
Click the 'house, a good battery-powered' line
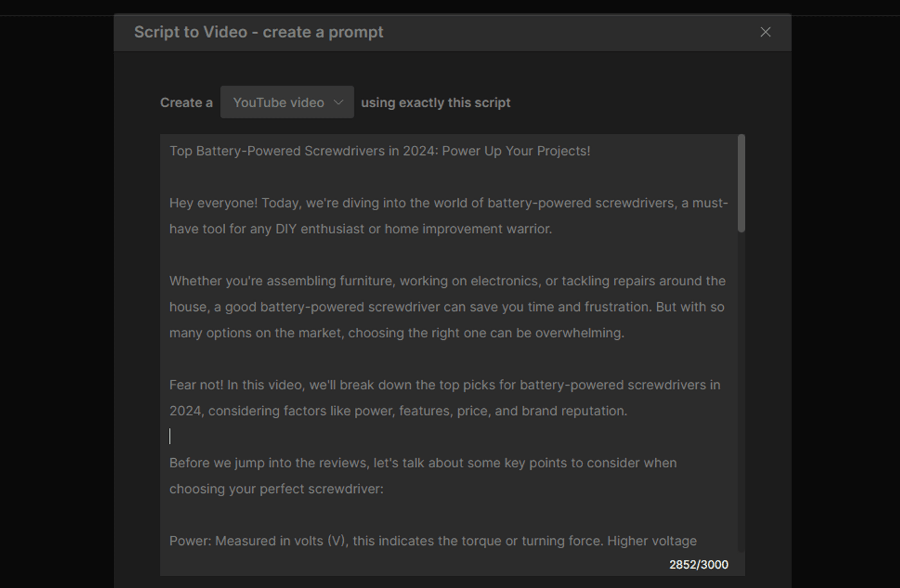coord(446,307)
